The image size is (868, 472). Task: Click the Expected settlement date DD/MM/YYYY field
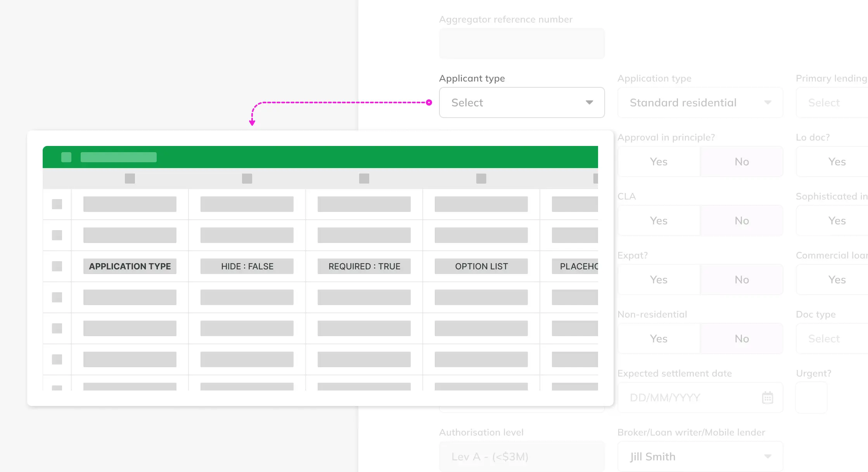pyautogui.click(x=700, y=397)
